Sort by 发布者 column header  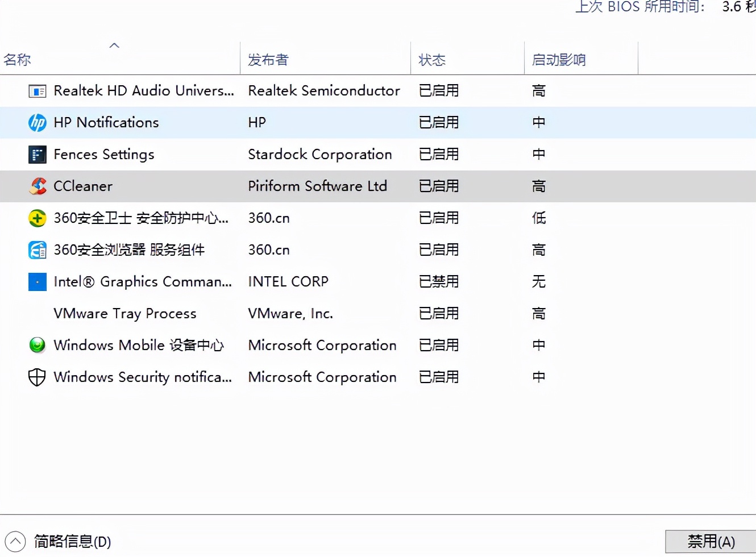(268, 60)
